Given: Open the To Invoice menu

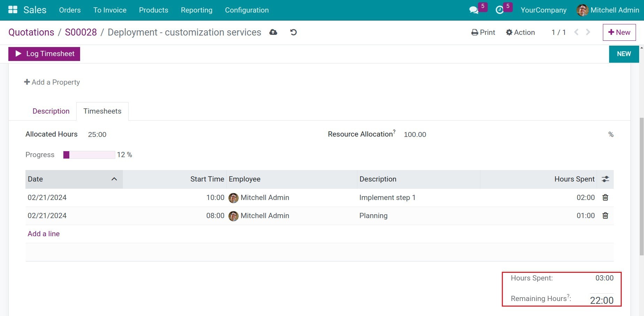Looking at the screenshot, I should point(110,10).
